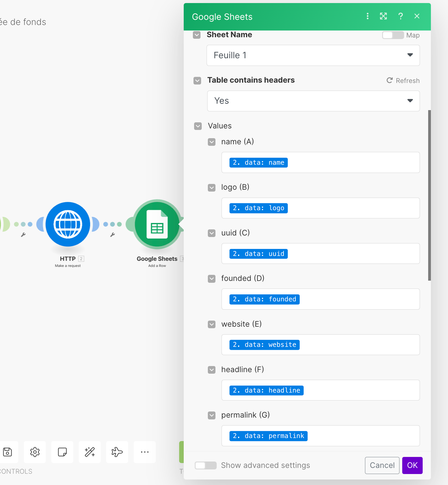The height and width of the screenshot is (485, 448).
Task: Collapse the founded (D) field
Action: click(211, 279)
